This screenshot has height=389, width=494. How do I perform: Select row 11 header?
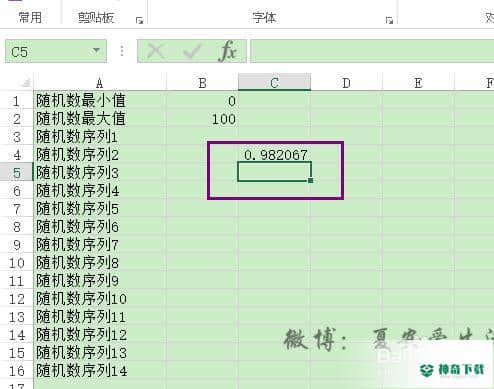pos(16,281)
